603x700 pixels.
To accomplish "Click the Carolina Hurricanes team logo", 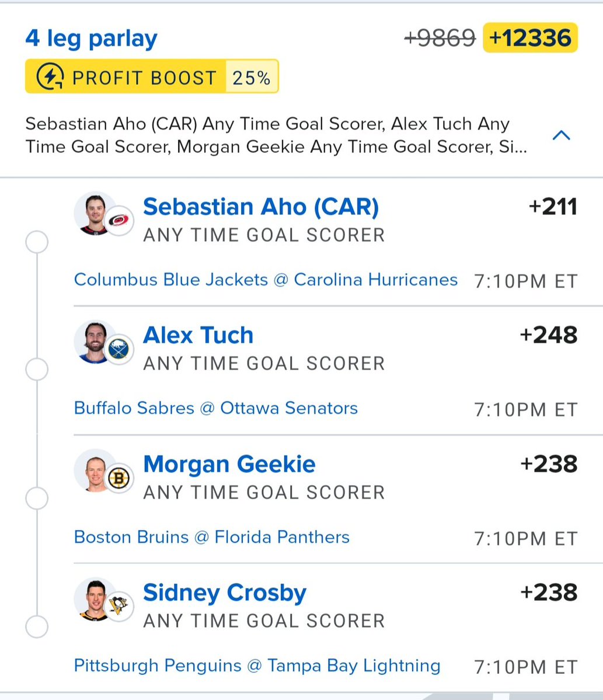I will tap(121, 221).
